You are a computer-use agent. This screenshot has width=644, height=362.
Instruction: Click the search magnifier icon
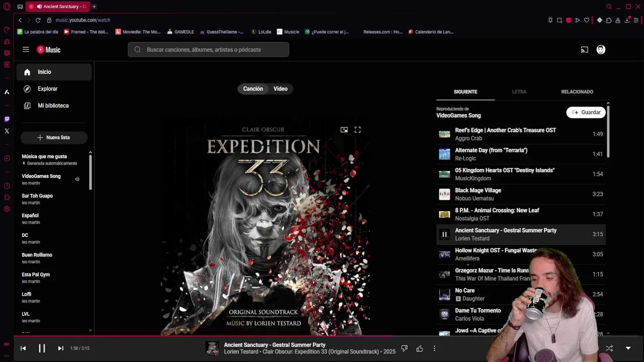coord(137,50)
